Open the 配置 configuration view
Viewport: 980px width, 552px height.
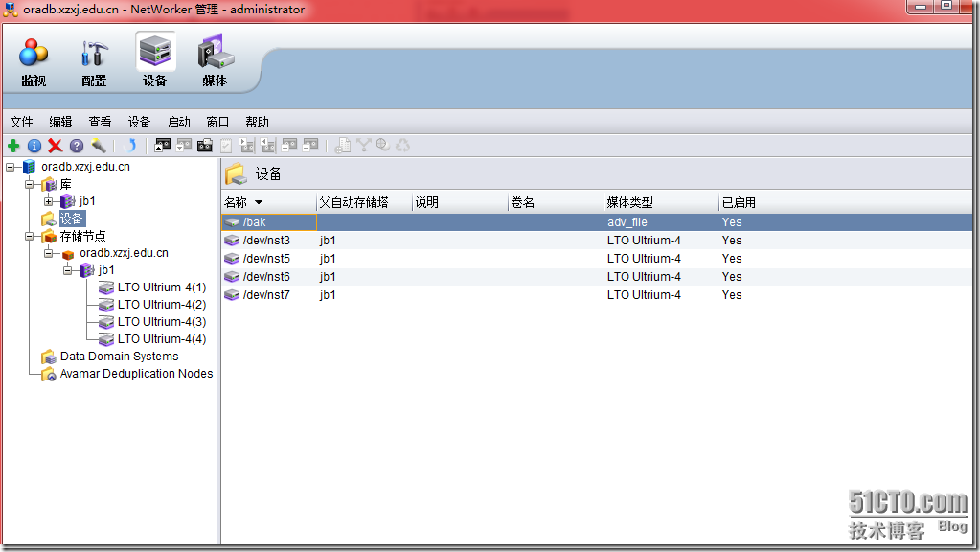click(94, 62)
